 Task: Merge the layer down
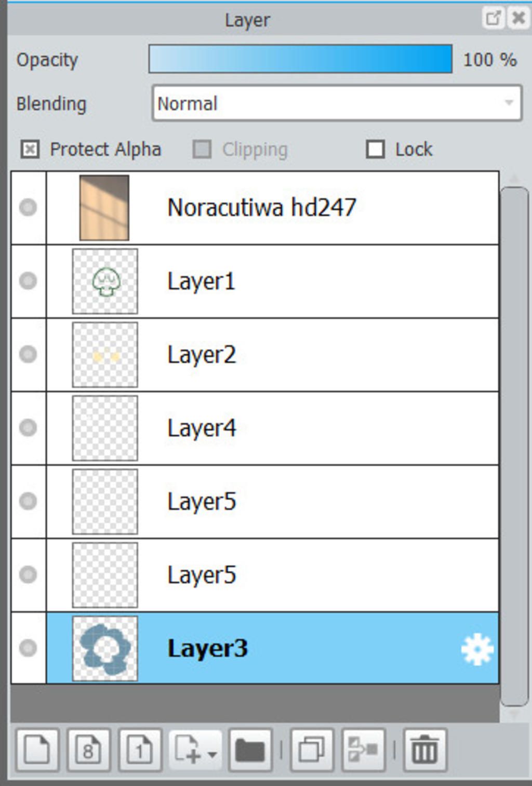tap(363, 750)
